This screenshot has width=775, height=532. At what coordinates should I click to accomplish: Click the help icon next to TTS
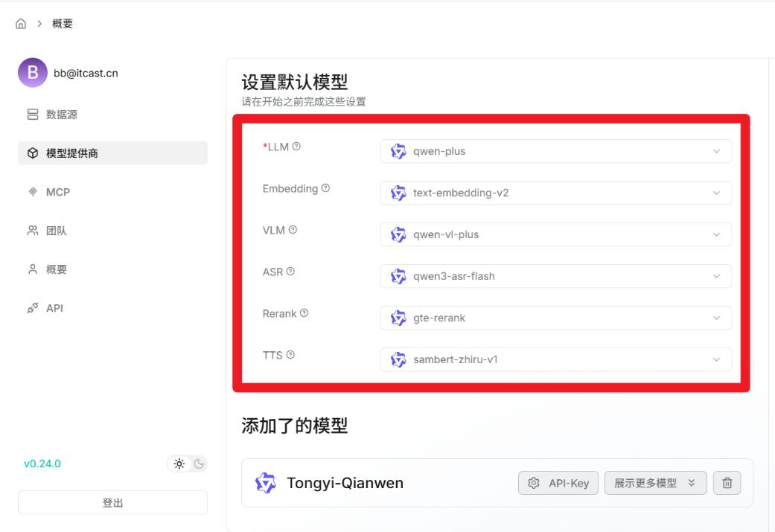click(x=290, y=355)
